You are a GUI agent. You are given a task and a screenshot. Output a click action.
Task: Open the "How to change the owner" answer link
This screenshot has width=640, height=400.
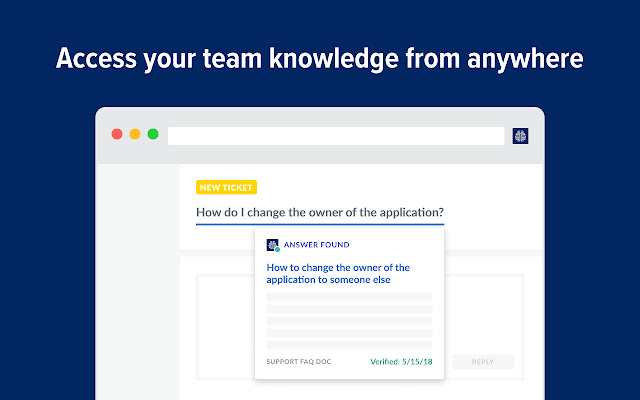pyautogui.click(x=338, y=274)
